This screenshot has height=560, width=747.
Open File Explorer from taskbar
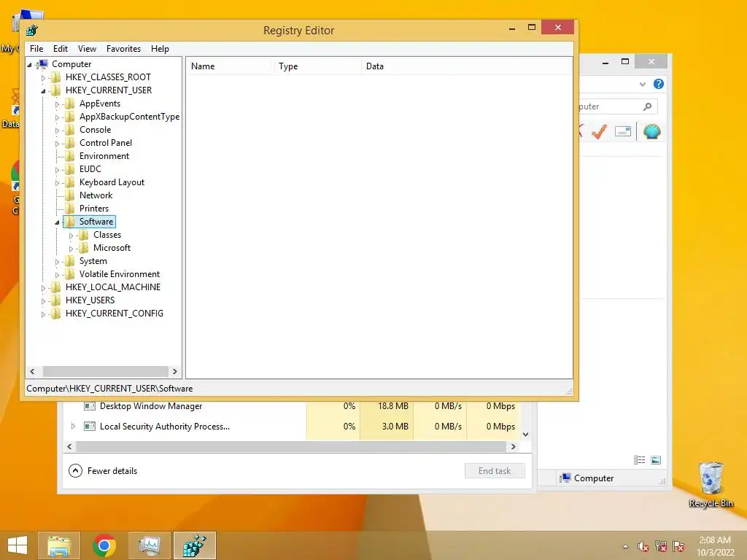pos(59,545)
